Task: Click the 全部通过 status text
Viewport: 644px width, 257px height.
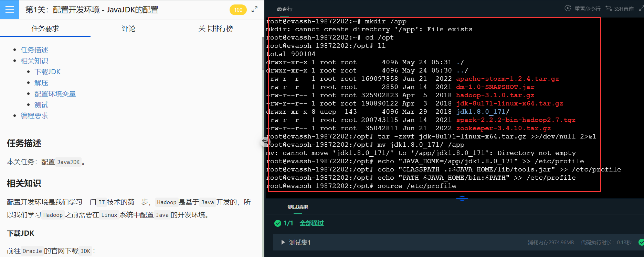Action: [312, 223]
